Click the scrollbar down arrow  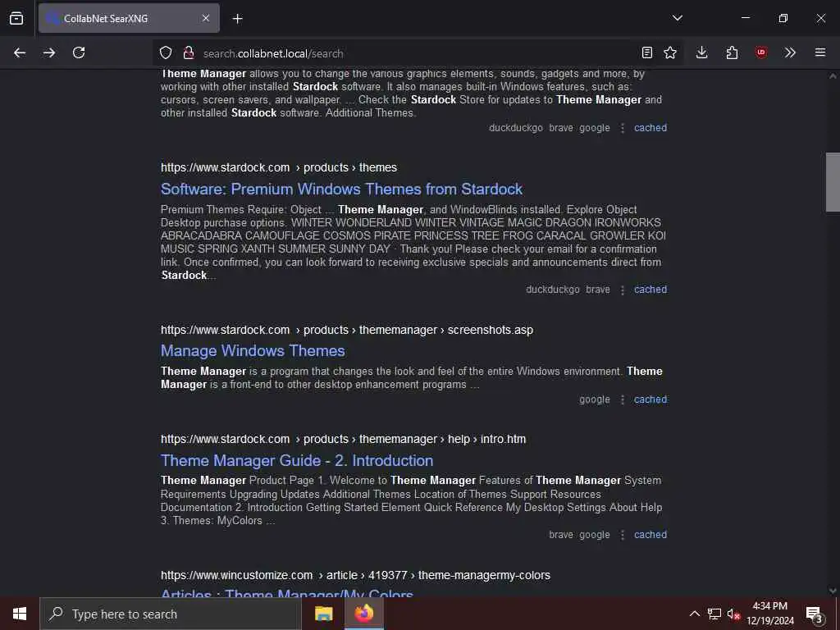click(833, 591)
